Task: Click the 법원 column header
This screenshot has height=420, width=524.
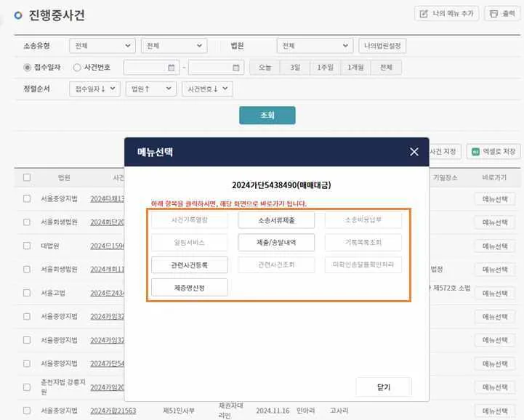Action: click(x=64, y=178)
